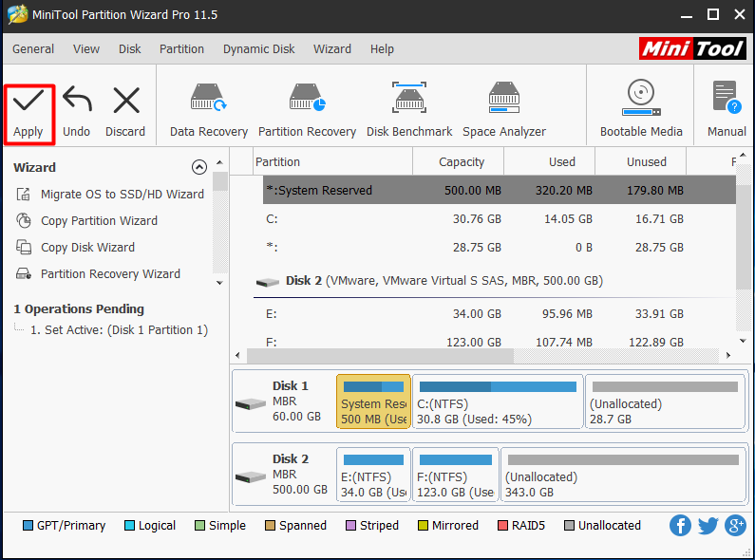Select 343.0 GB Unallocated block on Disk 2
This screenshot has height=560, width=755.
click(x=623, y=475)
